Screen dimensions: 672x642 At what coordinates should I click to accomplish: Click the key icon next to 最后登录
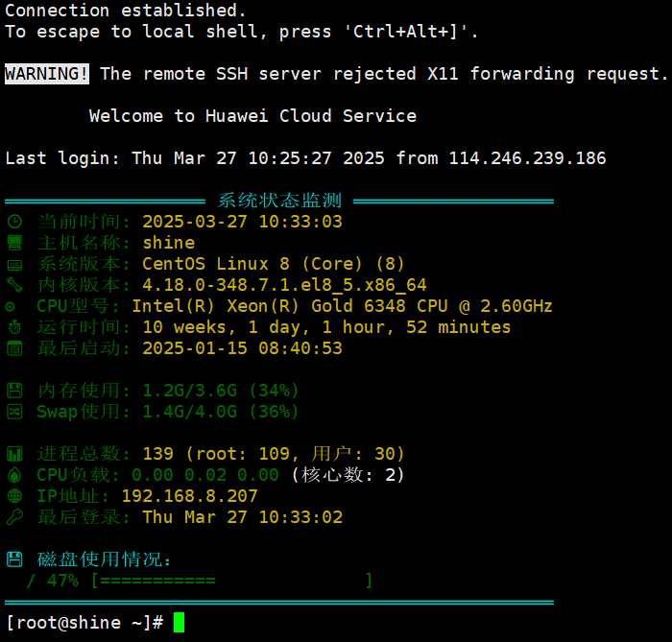coord(14,517)
